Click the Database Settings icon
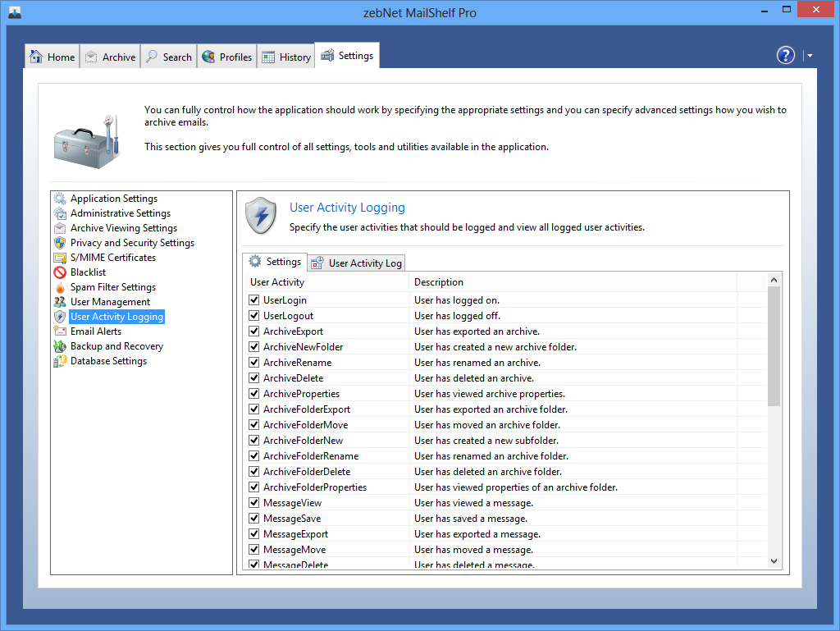840x631 pixels. point(60,361)
